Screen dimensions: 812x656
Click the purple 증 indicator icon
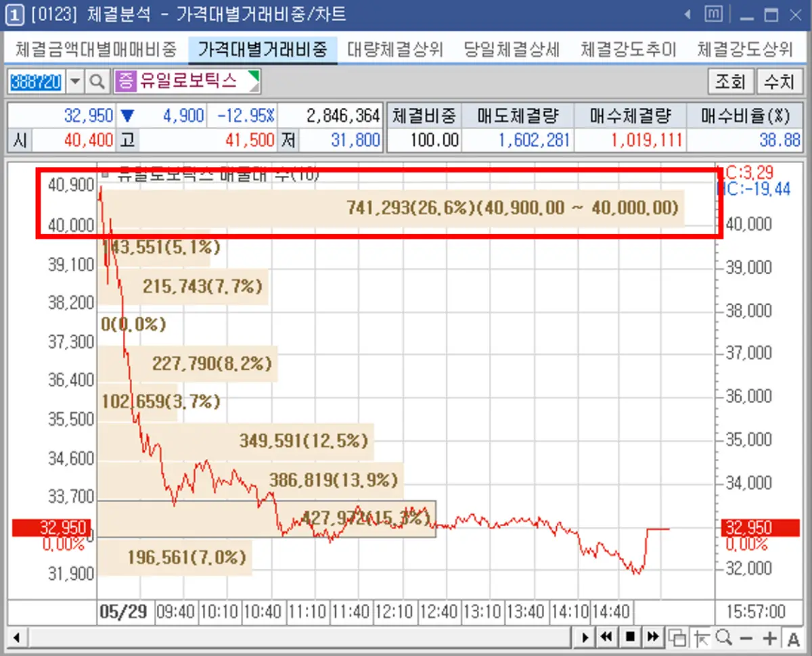[126, 81]
